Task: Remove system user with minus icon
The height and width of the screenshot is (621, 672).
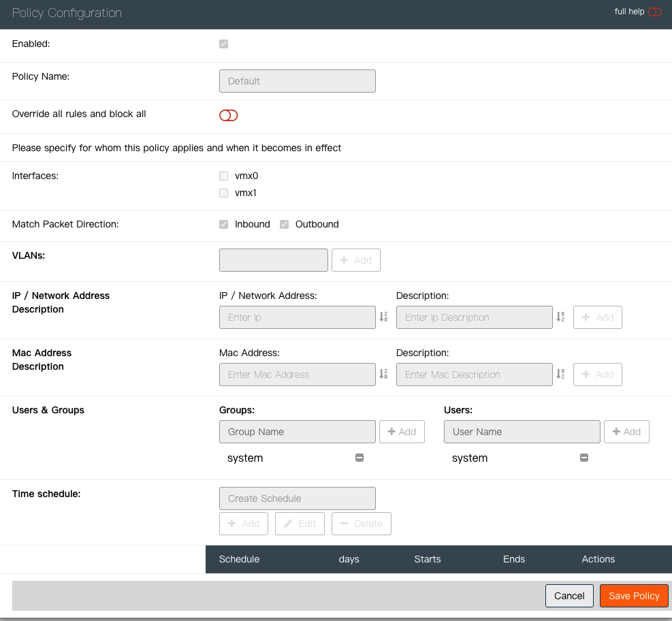Action: pos(583,458)
